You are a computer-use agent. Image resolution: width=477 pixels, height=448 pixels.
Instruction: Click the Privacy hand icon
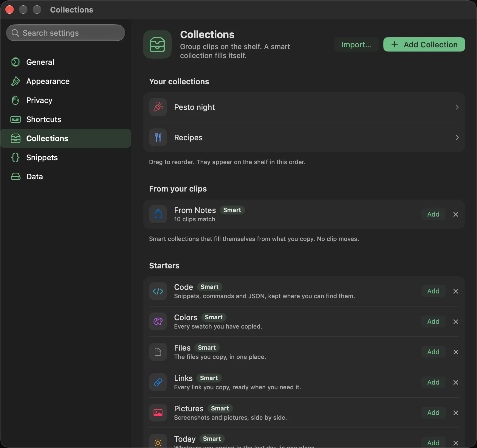(x=16, y=100)
